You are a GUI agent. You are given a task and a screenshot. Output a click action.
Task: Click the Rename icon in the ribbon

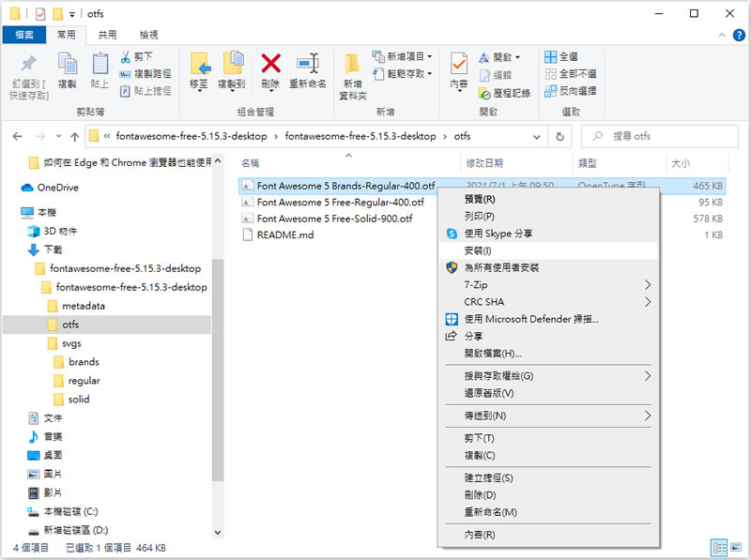coord(308,63)
